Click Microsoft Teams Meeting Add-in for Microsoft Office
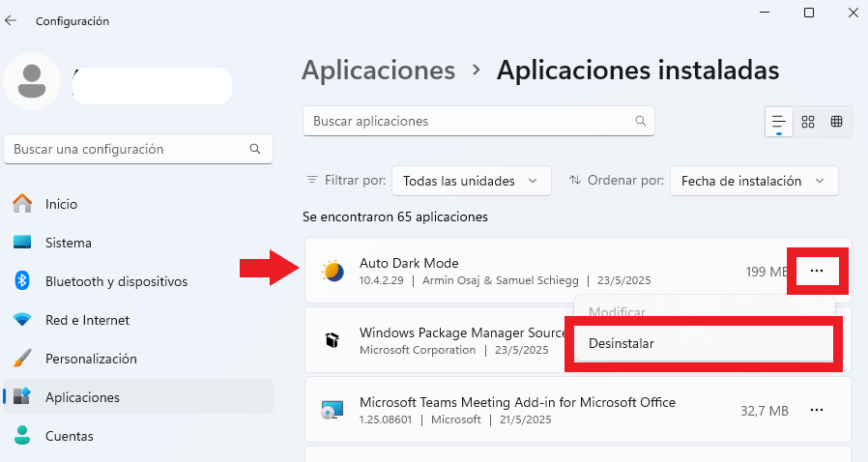Image resolution: width=868 pixels, height=462 pixels. (x=517, y=402)
